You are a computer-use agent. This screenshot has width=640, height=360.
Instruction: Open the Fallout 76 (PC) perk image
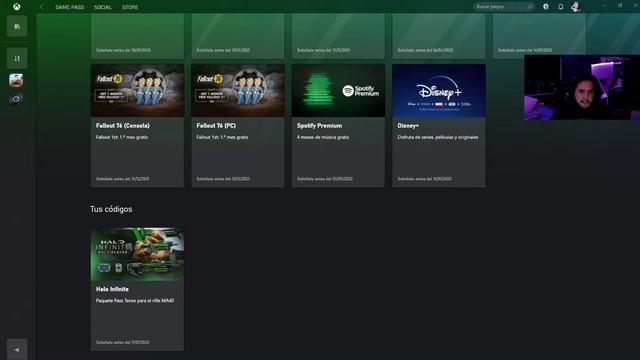coord(238,91)
